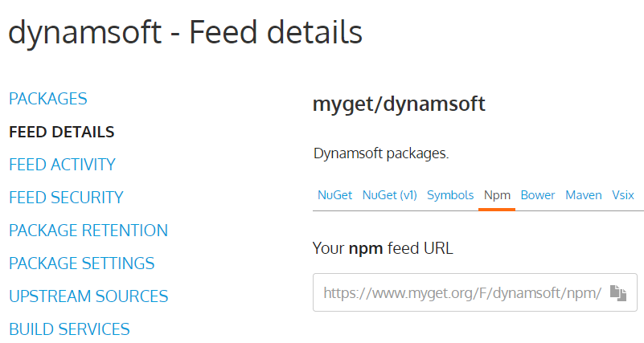Click the 'Dynamsoft packages.' description text
Screen dimensions: 644x343
click(380, 153)
